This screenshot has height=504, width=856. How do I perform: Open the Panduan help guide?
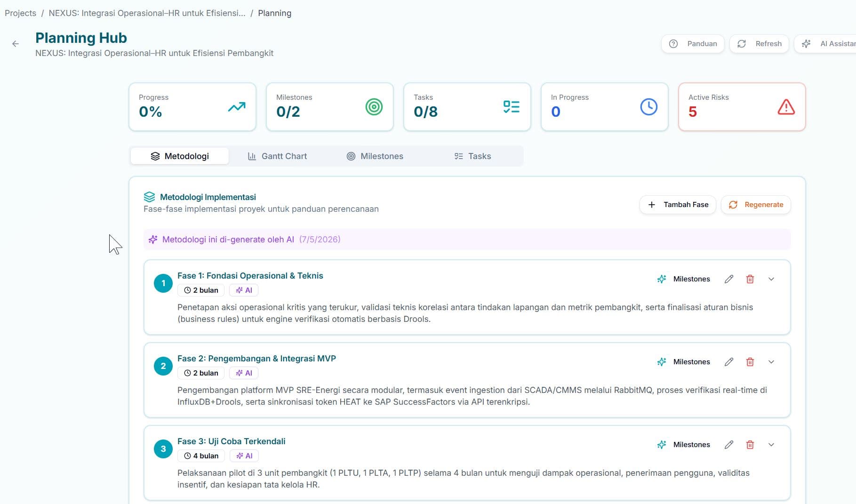(x=693, y=44)
